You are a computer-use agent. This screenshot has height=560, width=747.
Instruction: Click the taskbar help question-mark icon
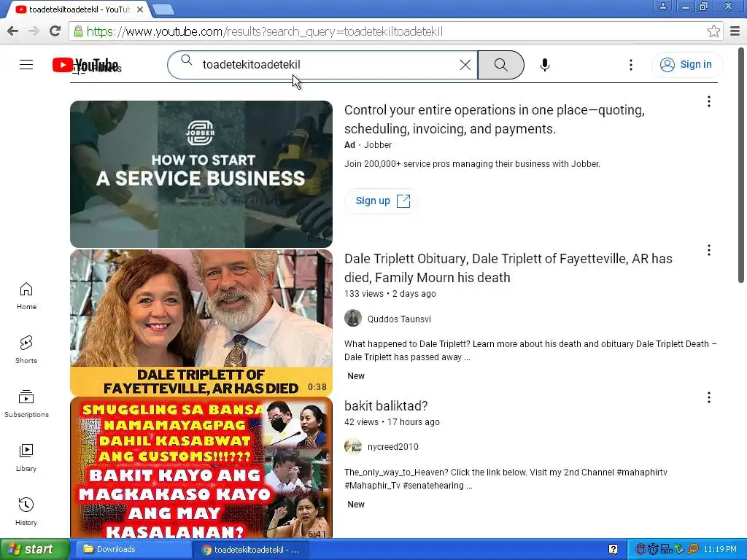pyautogui.click(x=613, y=550)
